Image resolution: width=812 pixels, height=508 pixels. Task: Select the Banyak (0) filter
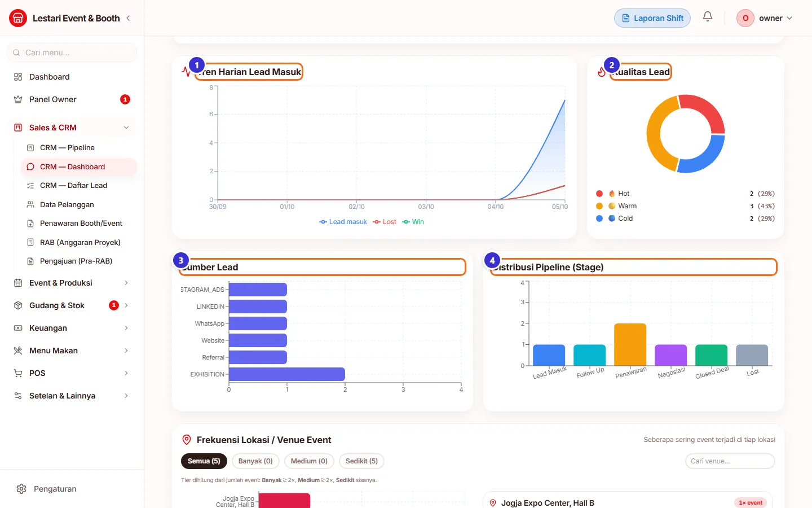click(255, 461)
